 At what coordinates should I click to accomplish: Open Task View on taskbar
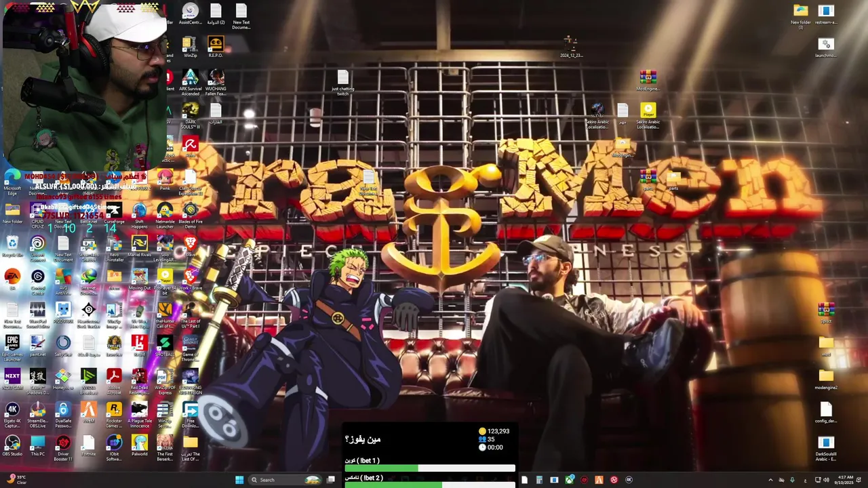[331, 480]
